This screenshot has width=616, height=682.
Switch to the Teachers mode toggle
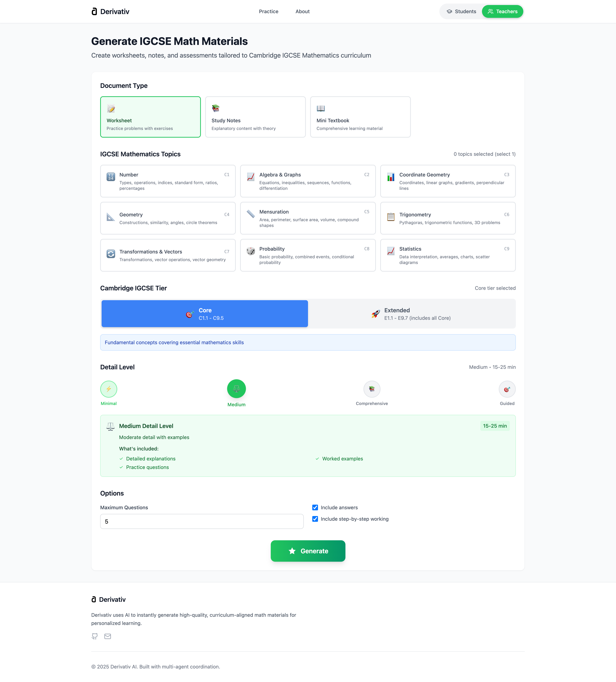pyautogui.click(x=502, y=12)
